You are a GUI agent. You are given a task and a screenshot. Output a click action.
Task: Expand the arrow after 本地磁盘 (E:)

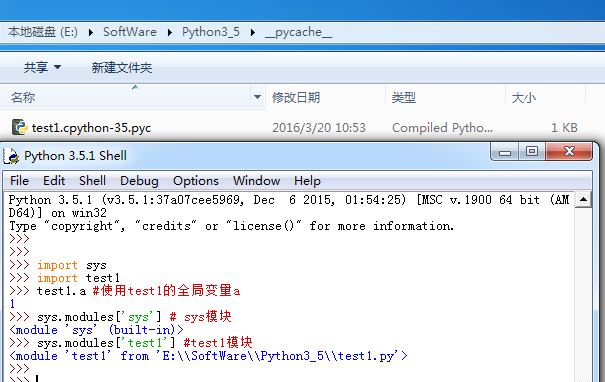tap(91, 32)
